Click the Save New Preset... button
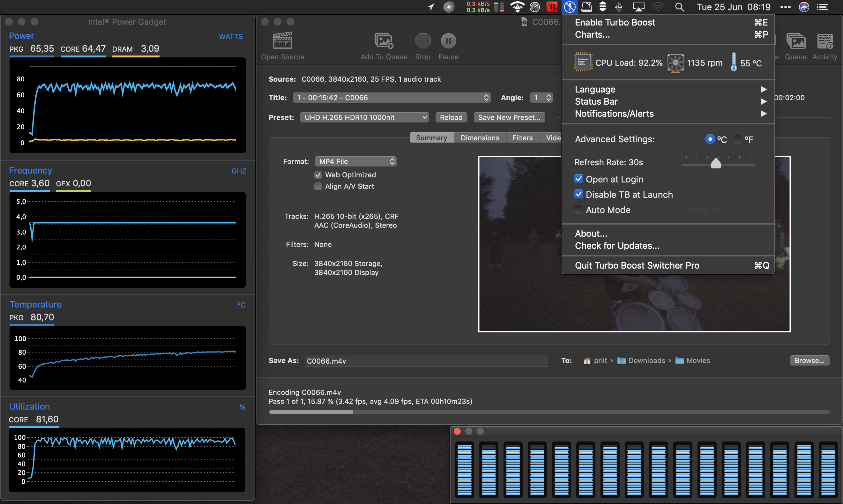 [509, 117]
